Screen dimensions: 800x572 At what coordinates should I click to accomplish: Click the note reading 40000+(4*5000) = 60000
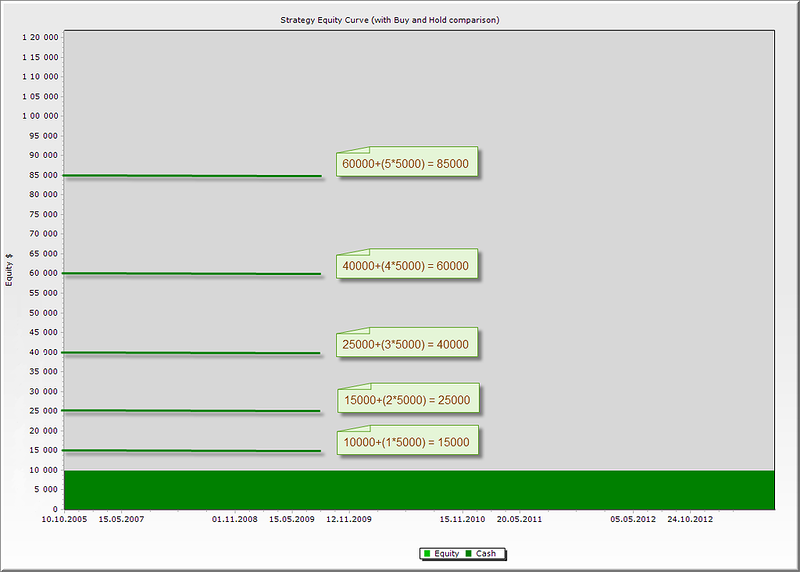pyautogui.click(x=406, y=265)
